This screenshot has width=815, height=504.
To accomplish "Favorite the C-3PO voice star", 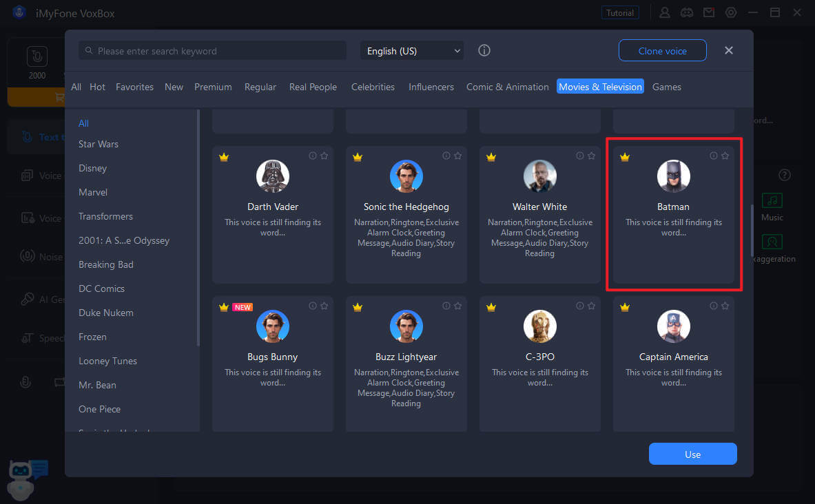I will (592, 306).
